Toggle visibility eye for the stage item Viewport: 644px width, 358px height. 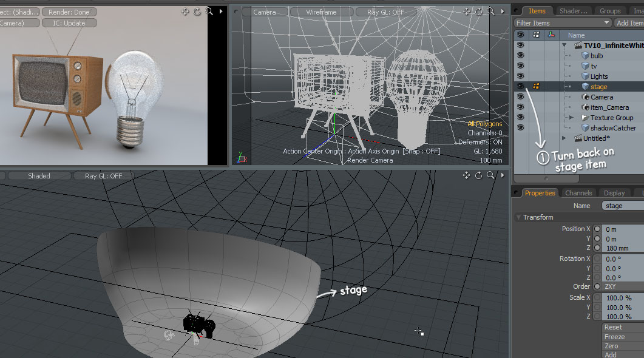520,87
